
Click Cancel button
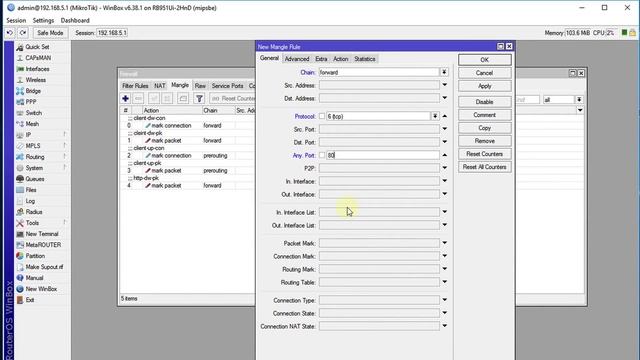(x=484, y=73)
